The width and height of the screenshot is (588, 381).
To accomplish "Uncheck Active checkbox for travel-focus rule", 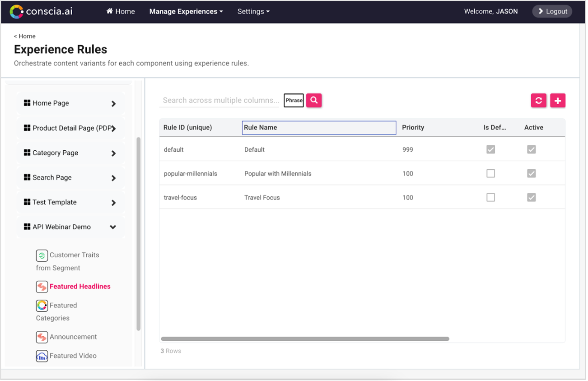I will (x=531, y=197).
